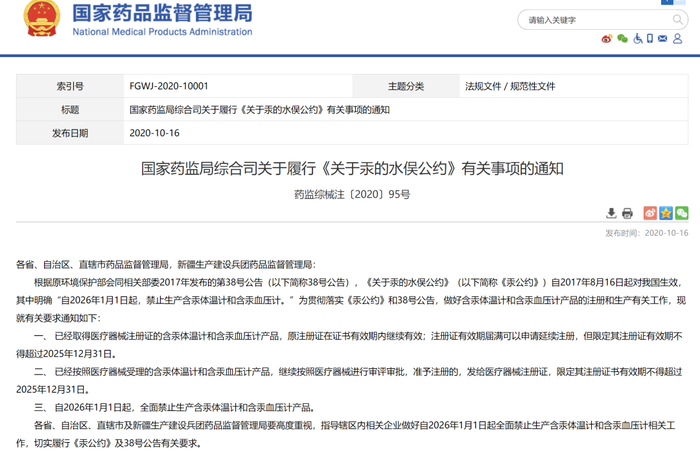Select the 索引号 label cell
Image resolution: width=700 pixels, height=455 pixels.
(70, 86)
